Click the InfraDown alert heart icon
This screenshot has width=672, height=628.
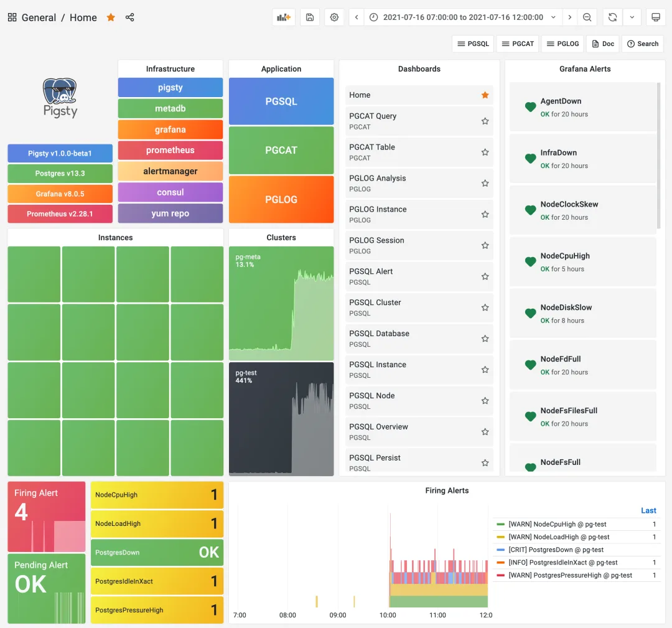coord(531,159)
